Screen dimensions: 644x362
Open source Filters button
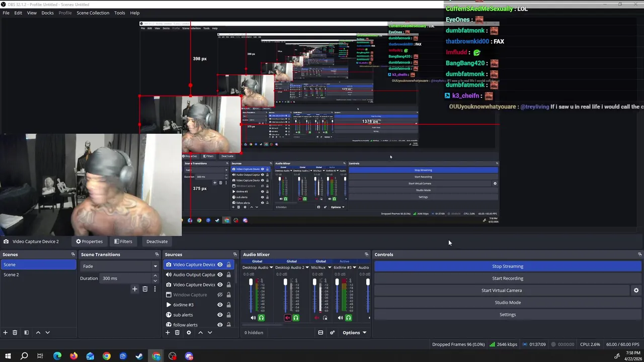click(123, 241)
